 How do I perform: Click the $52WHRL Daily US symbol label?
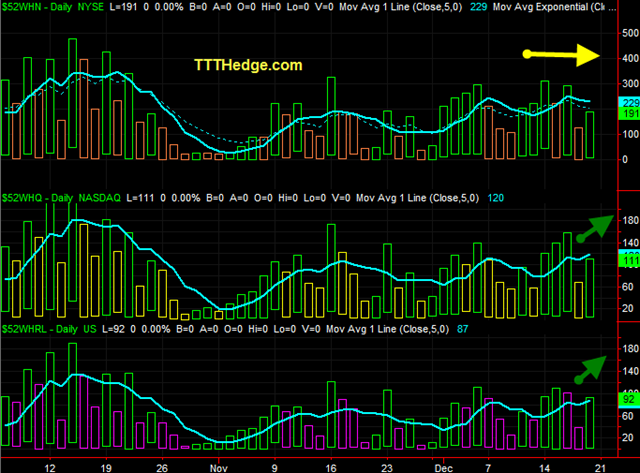click(x=49, y=329)
